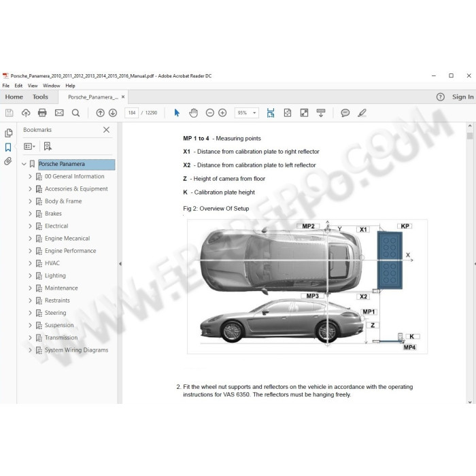Switch to the Tools tab
This screenshot has height=476, width=476.
coord(40,97)
